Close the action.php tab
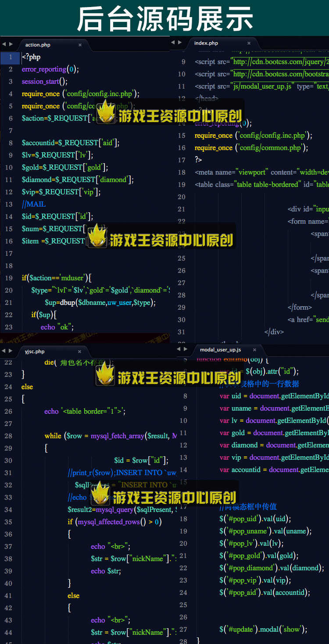 coord(80,45)
